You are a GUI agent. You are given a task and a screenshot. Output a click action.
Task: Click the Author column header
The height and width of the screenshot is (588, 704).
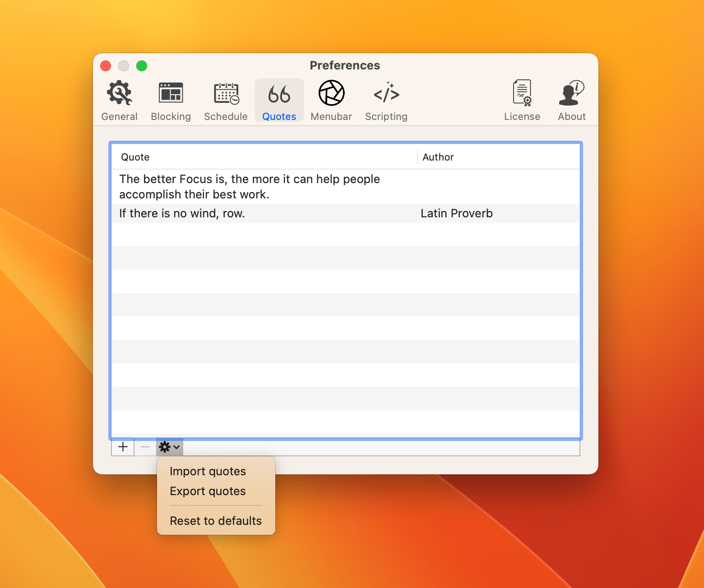pyautogui.click(x=499, y=157)
